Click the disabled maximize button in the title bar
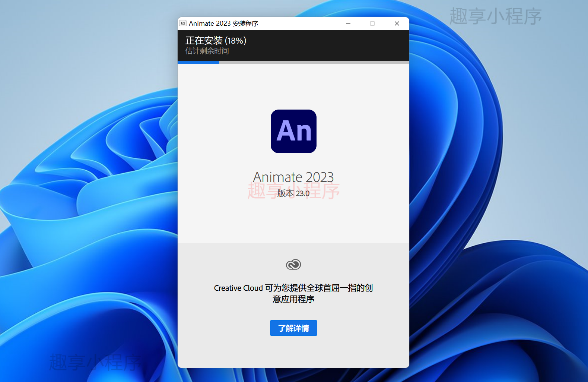This screenshot has height=382, width=588. [372, 23]
